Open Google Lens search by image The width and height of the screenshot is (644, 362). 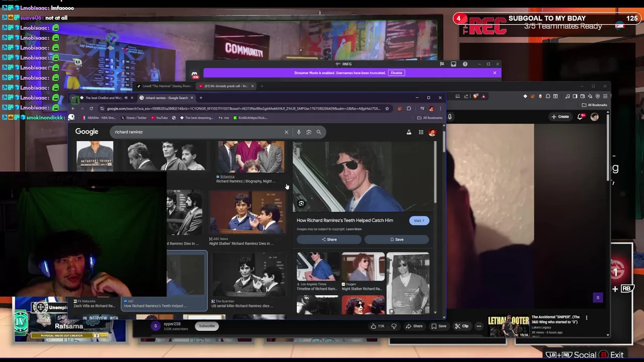coord(308,132)
